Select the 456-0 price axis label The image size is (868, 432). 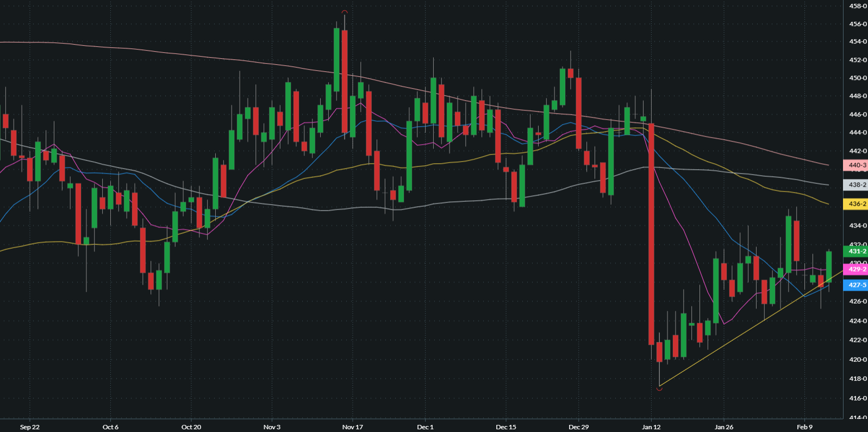pos(858,24)
